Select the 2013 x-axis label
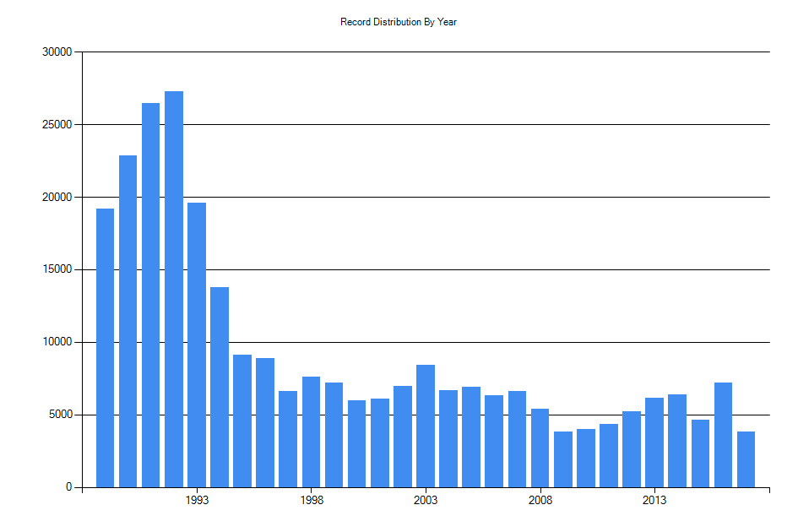Screen dimensions: 798x532 click(x=654, y=501)
